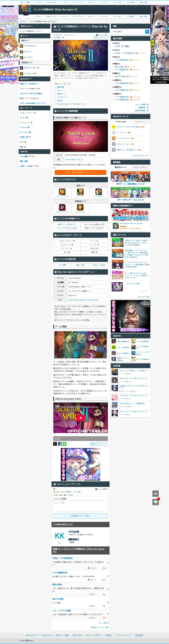Image resolution: width=169 pixels, height=644 pixels.
Task: Click the Slay the Spire II site logo
Action: point(26,10)
